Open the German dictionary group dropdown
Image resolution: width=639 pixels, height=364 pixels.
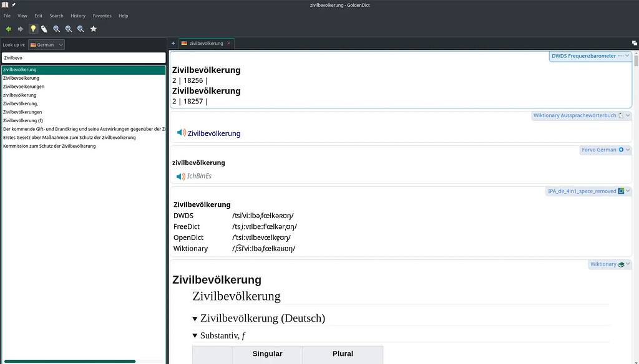tap(46, 44)
